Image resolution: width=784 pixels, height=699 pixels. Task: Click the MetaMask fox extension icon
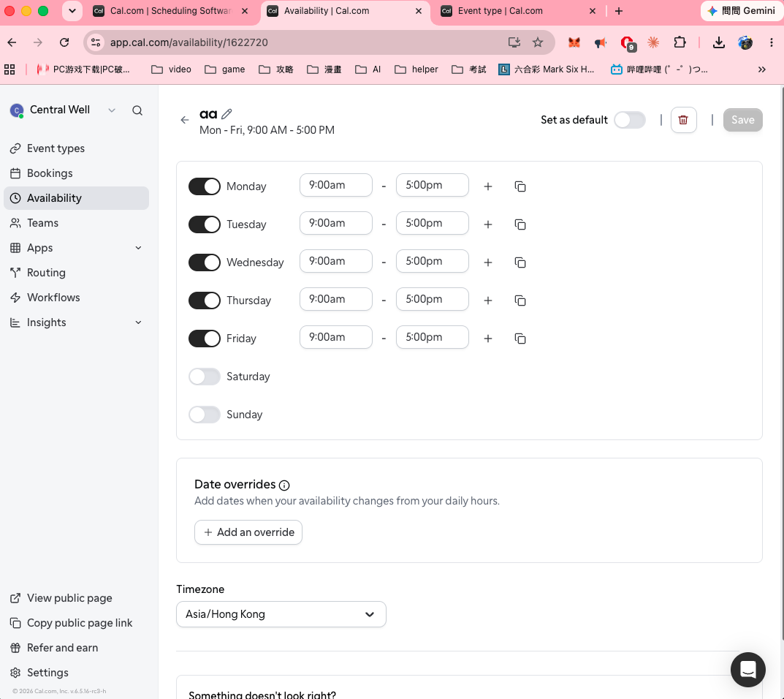pos(574,42)
